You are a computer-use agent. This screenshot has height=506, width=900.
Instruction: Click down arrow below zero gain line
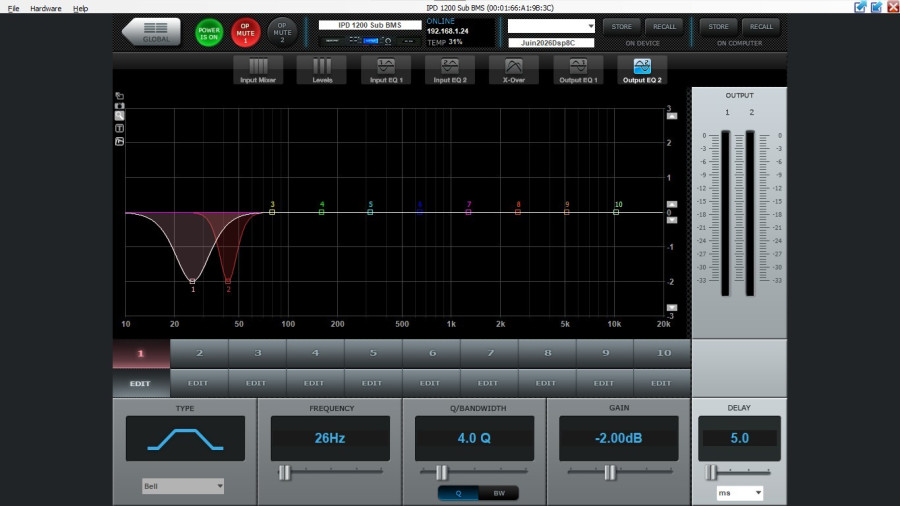point(672,220)
